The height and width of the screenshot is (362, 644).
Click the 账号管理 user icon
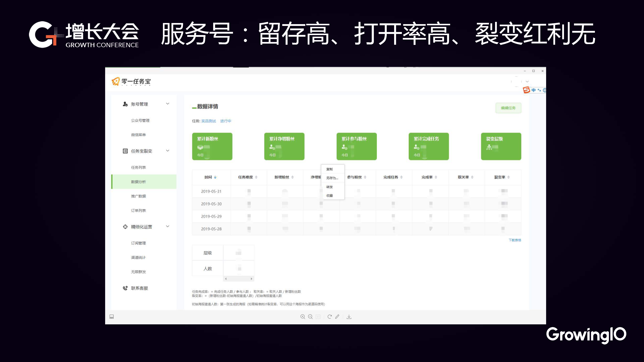click(x=125, y=104)
